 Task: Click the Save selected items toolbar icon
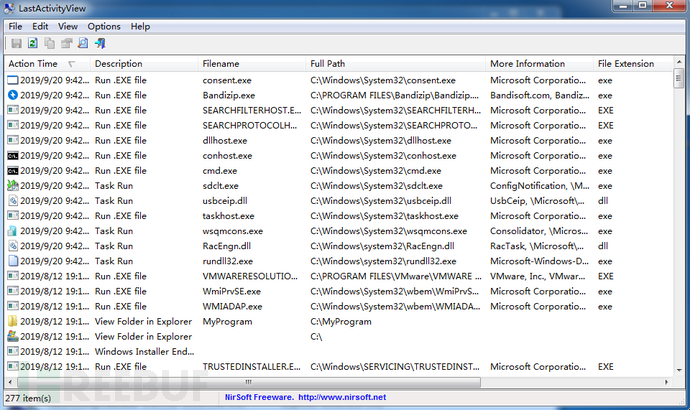16,43
